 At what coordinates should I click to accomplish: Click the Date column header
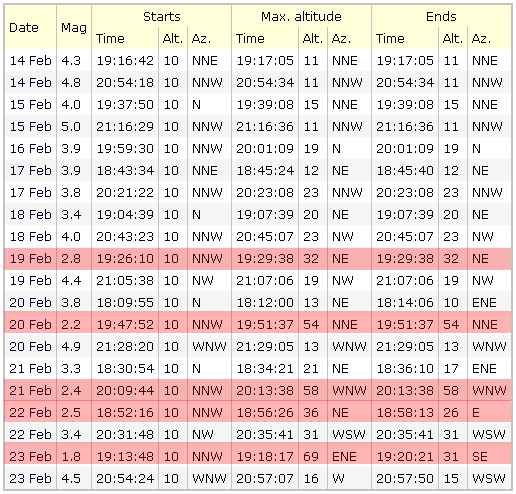tap(24, 28)
